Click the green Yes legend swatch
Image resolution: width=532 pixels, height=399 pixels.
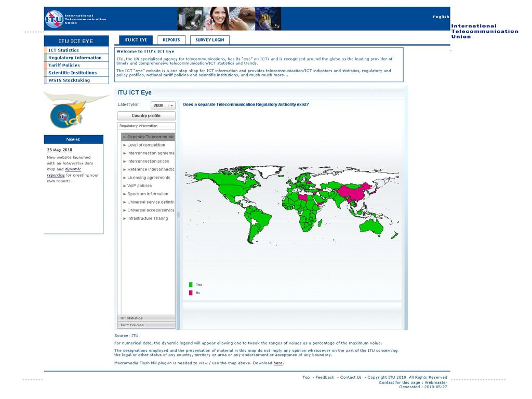191,285
